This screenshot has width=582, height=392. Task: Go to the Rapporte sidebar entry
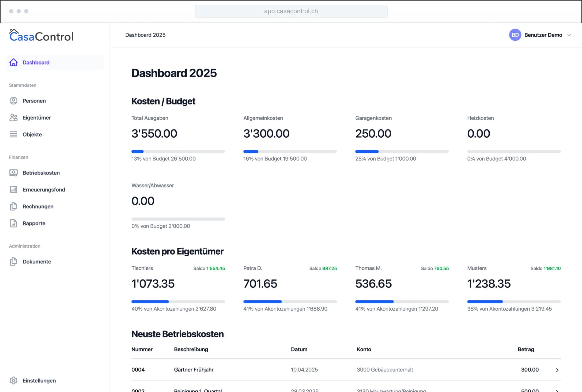34,223
